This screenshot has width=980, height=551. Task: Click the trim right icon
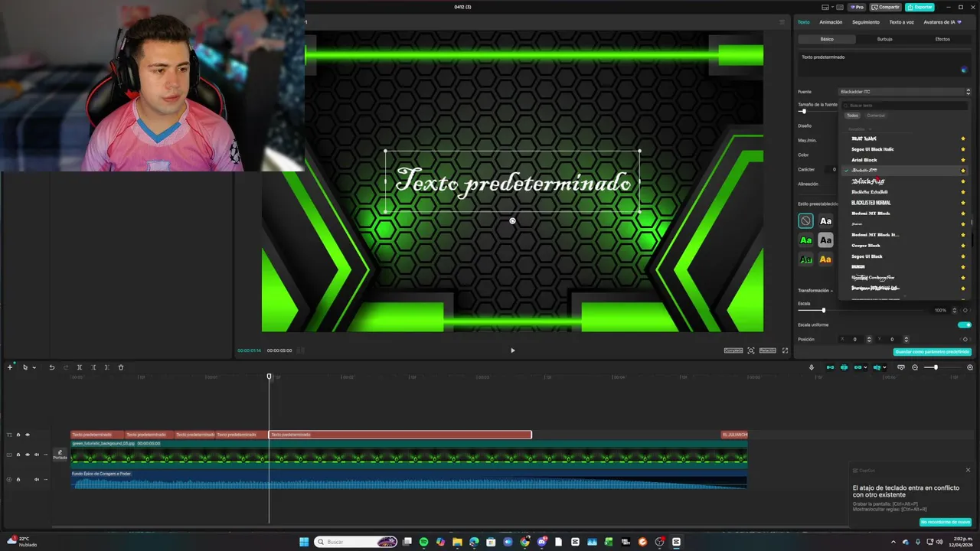coord(106,367)
